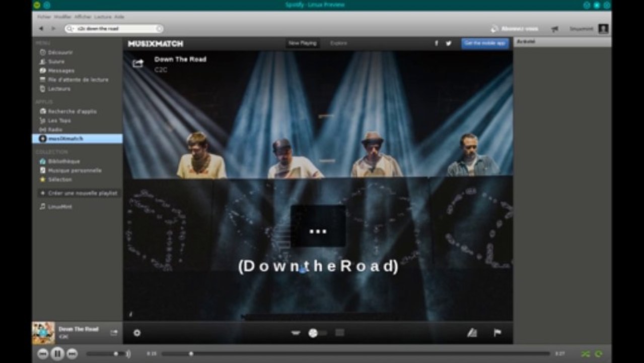Click the speaker volume icon
The image size is (644, 363).
[x=128, y=354]
